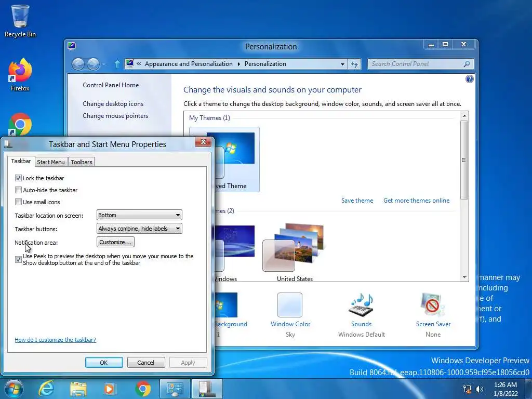Open File Explorer from the taskbar
This screenshot has width=532, height=399.
tap(78, 389)
